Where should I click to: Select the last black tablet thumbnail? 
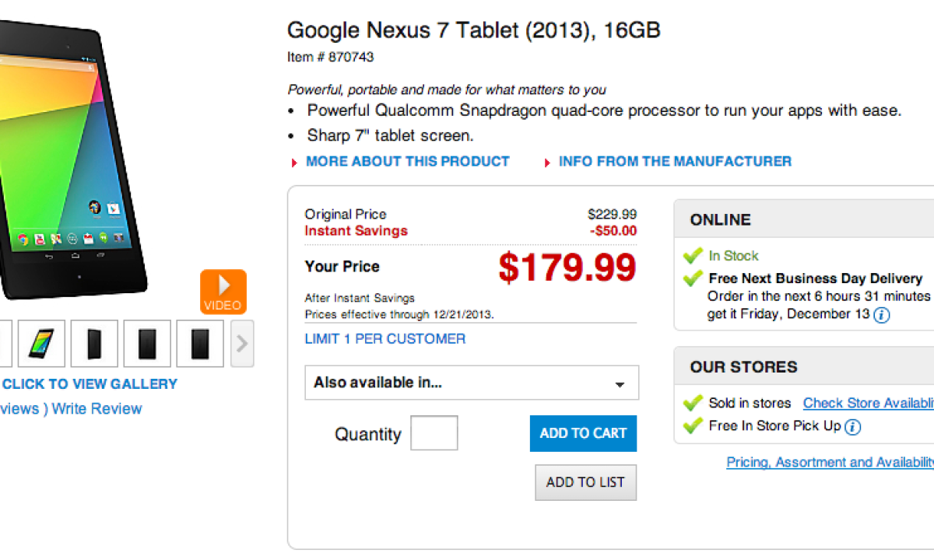200,343
